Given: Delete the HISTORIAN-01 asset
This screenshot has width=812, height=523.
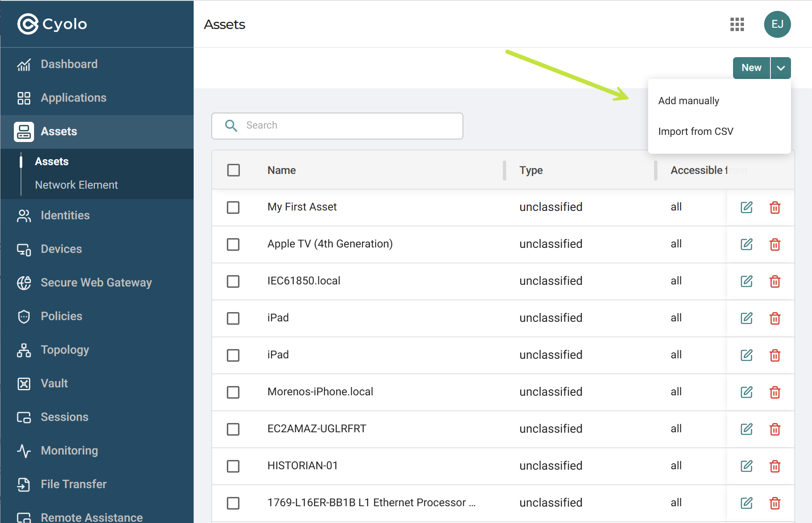Looking at the screenshot, I should click(775, 466).
